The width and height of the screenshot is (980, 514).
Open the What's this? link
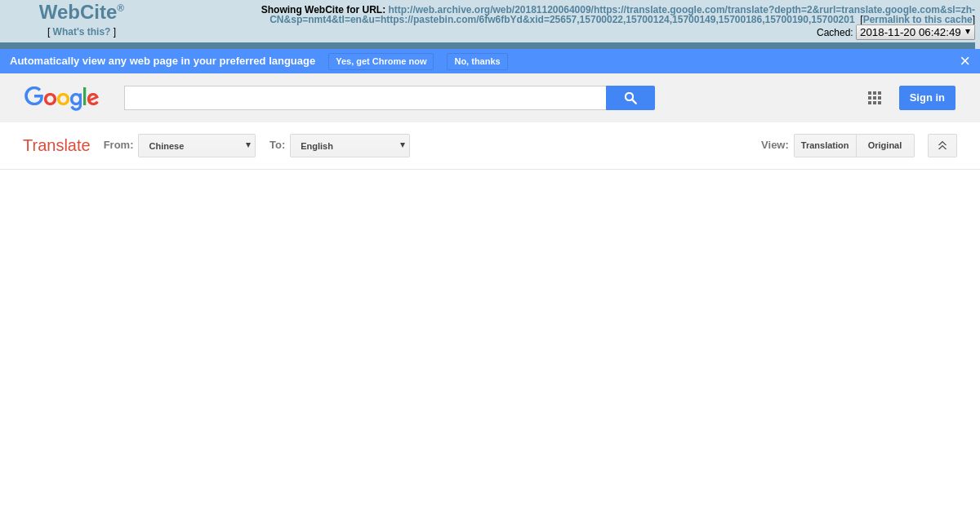tap(82, 32)
